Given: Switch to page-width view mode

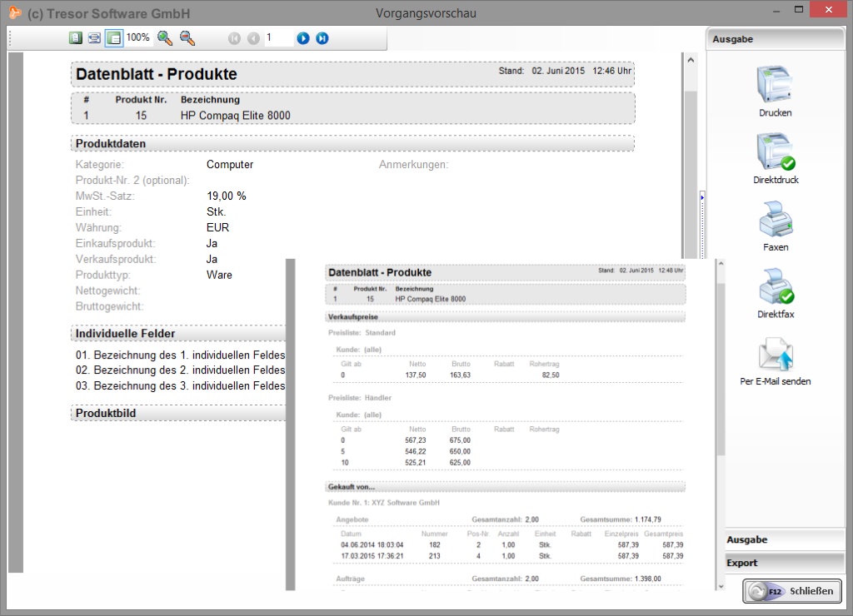Looking at the screenshot, I should (94, 38).
